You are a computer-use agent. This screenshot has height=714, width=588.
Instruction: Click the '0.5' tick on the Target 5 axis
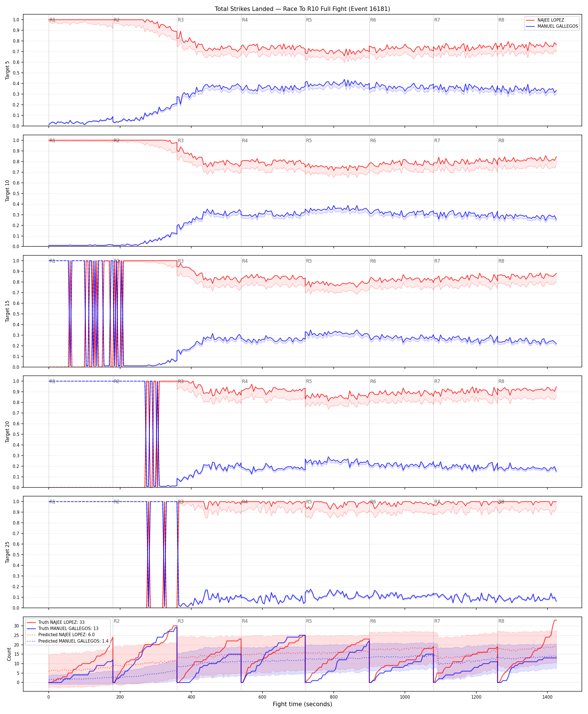pyautogui.click(x=16, y=73)
